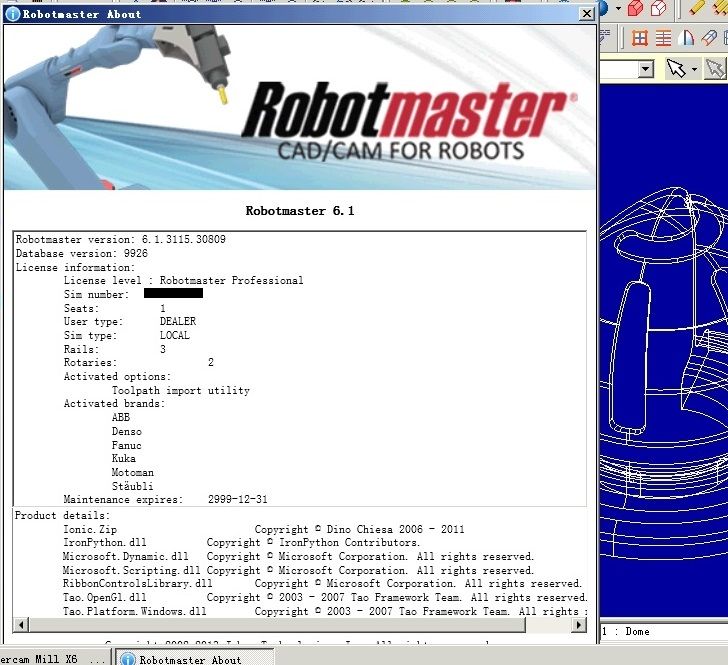Click Robotmaster About taskbar button
The image size is (728, 665).
click(195, 658)
